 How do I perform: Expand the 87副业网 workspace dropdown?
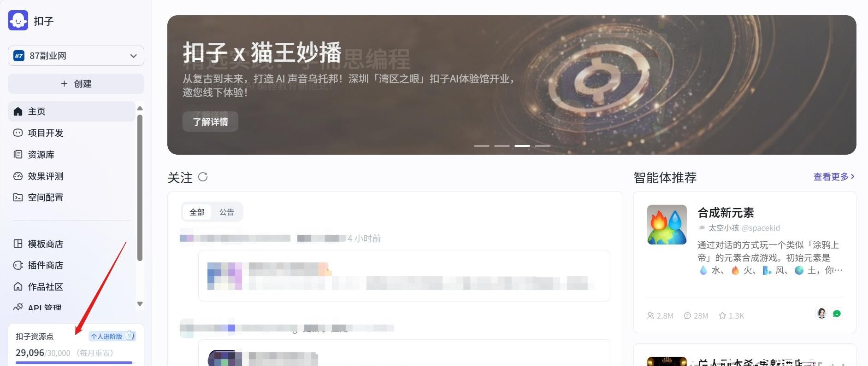76,56
